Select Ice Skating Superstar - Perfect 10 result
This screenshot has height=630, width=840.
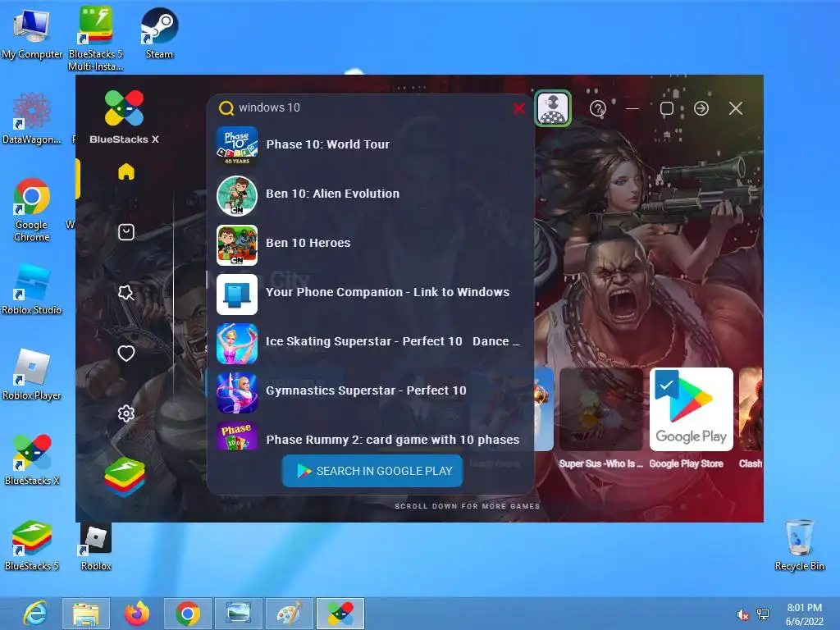370,342
